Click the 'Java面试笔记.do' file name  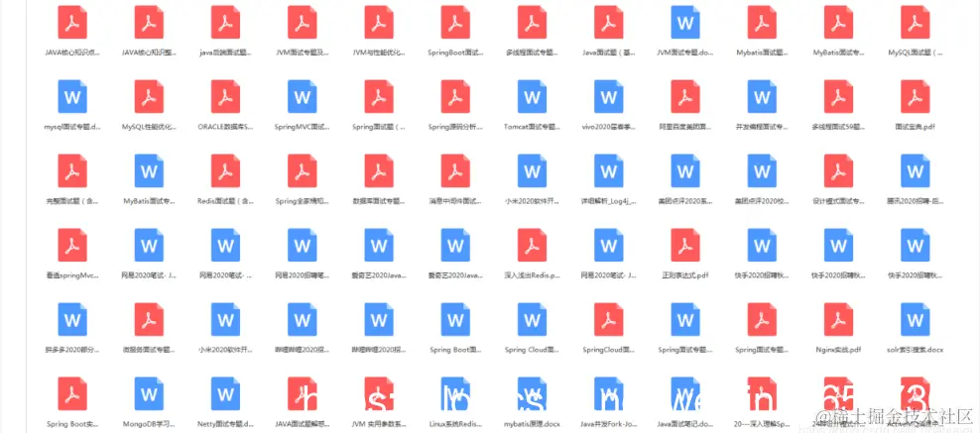pyautogui.click(x=685, y=424)
